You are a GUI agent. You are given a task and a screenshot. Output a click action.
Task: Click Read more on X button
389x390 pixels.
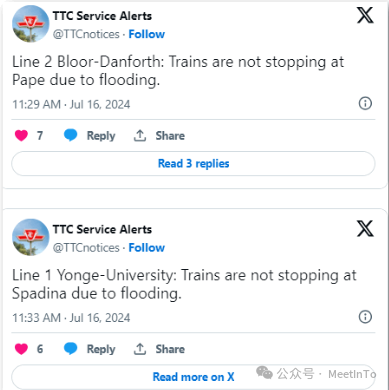point(193,377)
